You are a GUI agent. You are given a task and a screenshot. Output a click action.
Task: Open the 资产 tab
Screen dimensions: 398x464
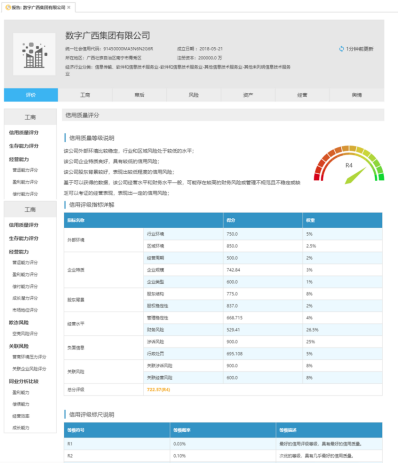coord(248,95)
